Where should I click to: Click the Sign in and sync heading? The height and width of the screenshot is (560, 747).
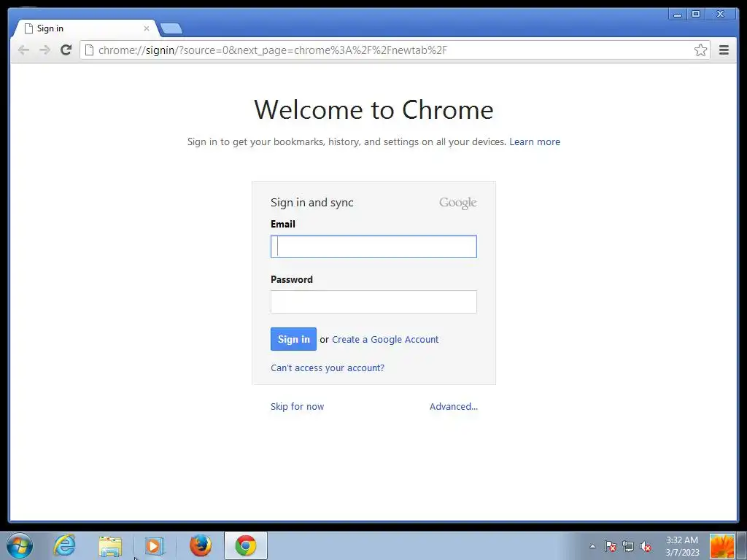click(312, 203)
